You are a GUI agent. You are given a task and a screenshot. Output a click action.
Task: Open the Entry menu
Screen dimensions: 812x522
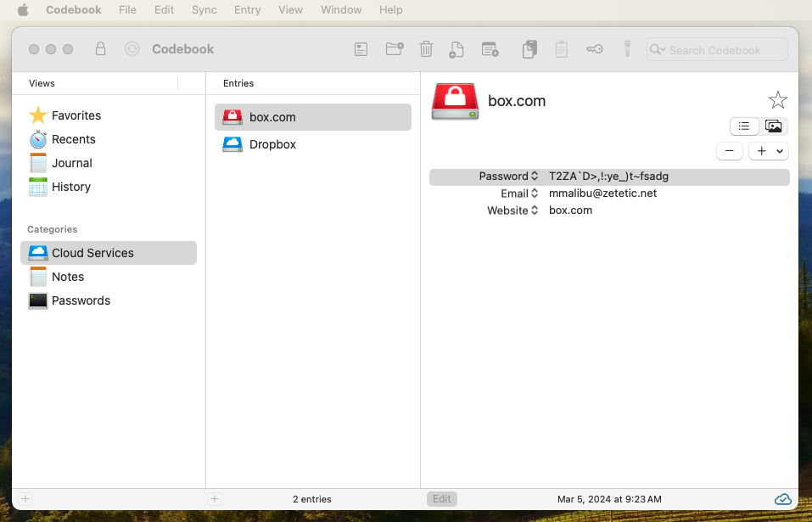coord(247,10)
